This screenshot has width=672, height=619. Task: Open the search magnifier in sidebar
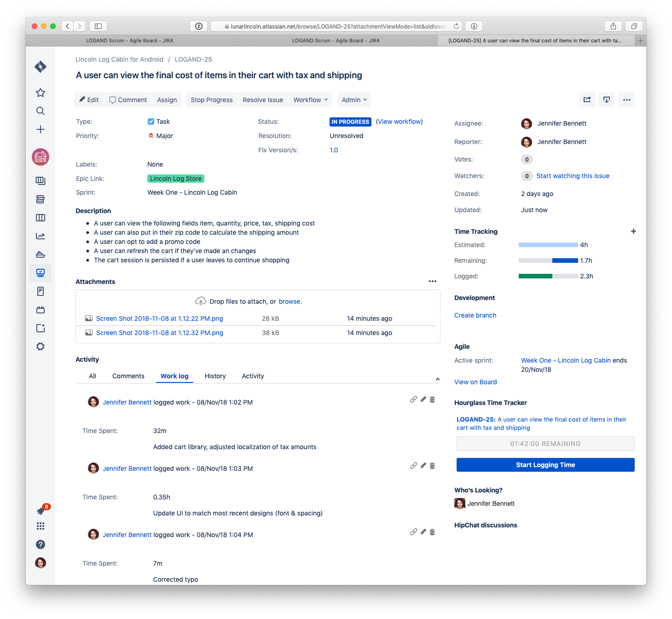pos(41,111)
